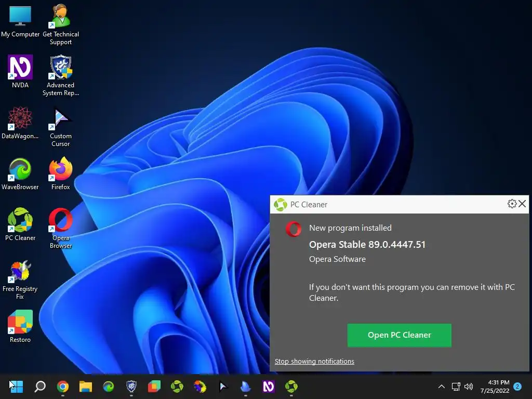The image size is (532, 399).
Task: Launch Google Chrome from the taskbar
Action: (x=63, y=387)
